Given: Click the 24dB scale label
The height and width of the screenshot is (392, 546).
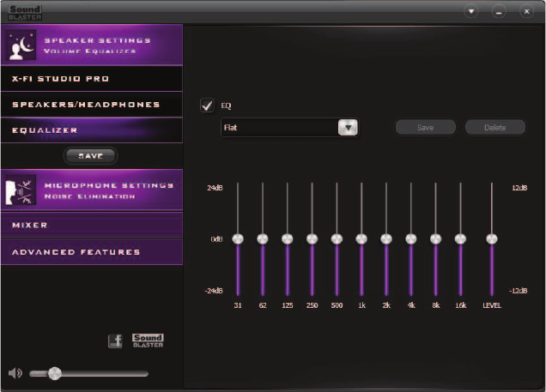Looking at the screenshot, I should pos(215,188).
